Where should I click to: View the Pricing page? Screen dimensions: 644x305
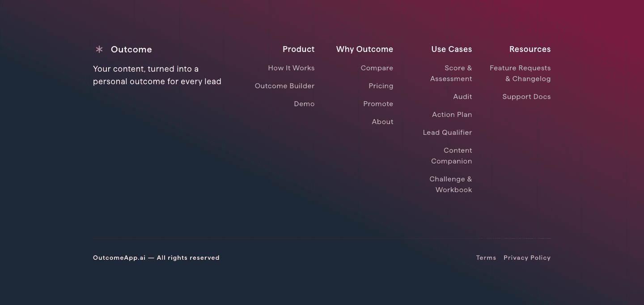[x=381, y=86]
